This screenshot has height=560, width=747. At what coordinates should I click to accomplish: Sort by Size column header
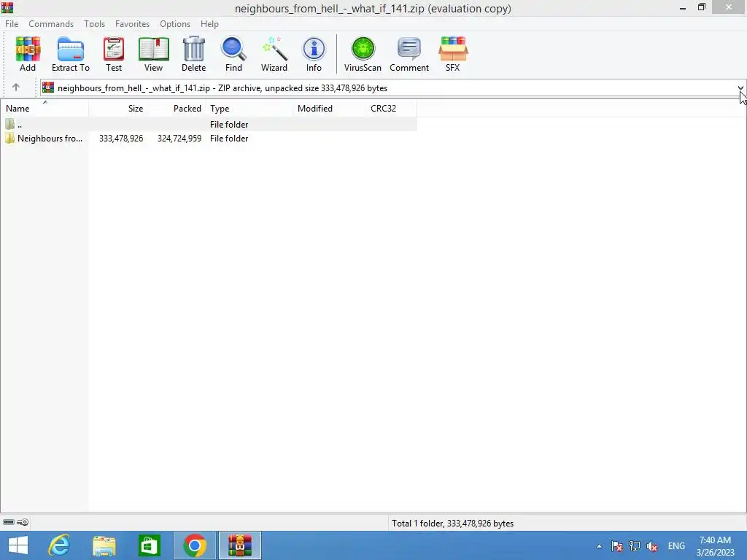coord(118,109)
